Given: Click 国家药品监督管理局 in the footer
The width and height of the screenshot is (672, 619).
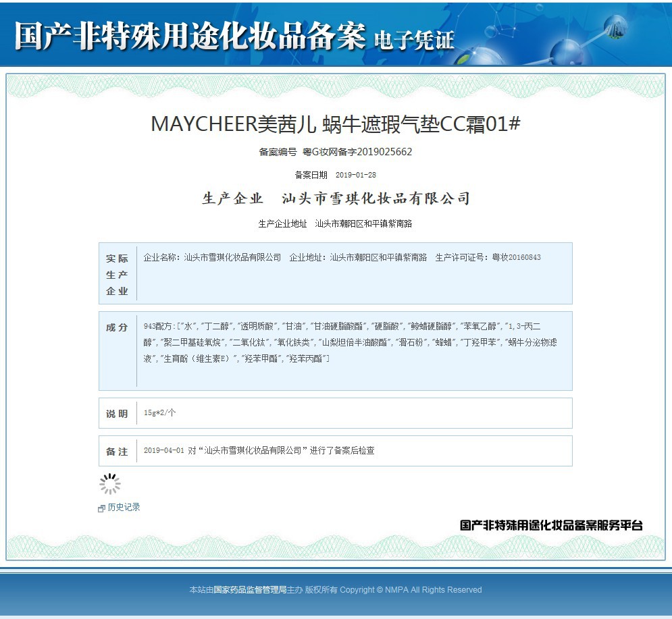Looking at the screenshot, I should (x=250, y=590).
